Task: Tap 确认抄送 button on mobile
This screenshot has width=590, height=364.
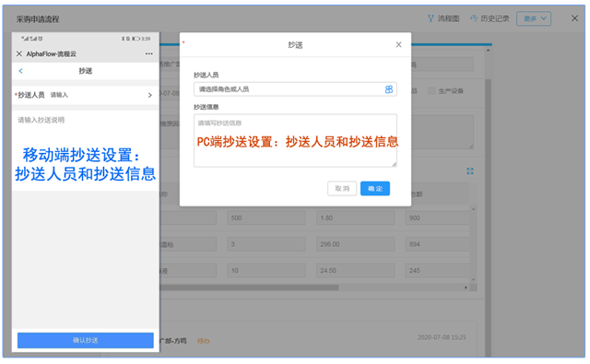Action: [x=86, y=340]
